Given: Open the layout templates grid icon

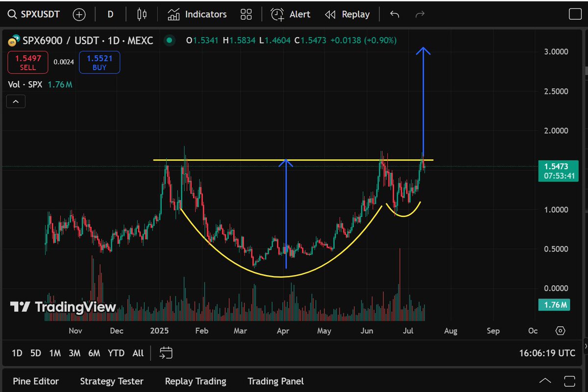Looking at the screenshot, I should (246, 14).
